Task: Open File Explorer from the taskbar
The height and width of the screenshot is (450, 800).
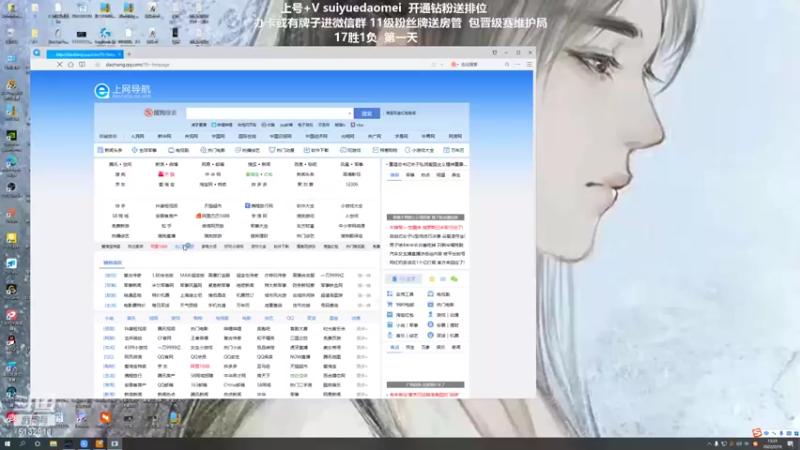Action: pos(53,444)
